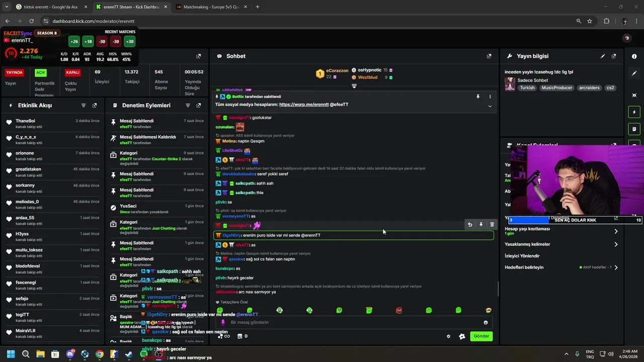This screenshot has height=362, width=644.
Task: Reload the dashboard page
Action: tap(31, 21)
